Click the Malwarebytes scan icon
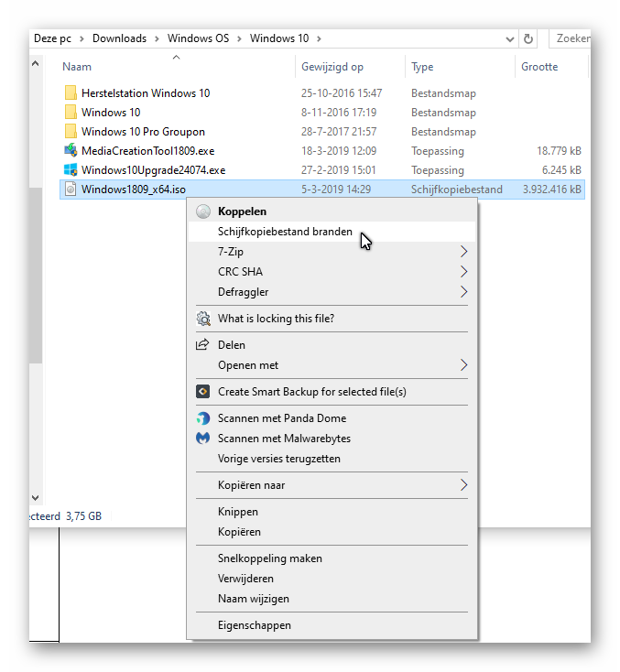The height and width of the screenshot is (672, 620). 203,439
